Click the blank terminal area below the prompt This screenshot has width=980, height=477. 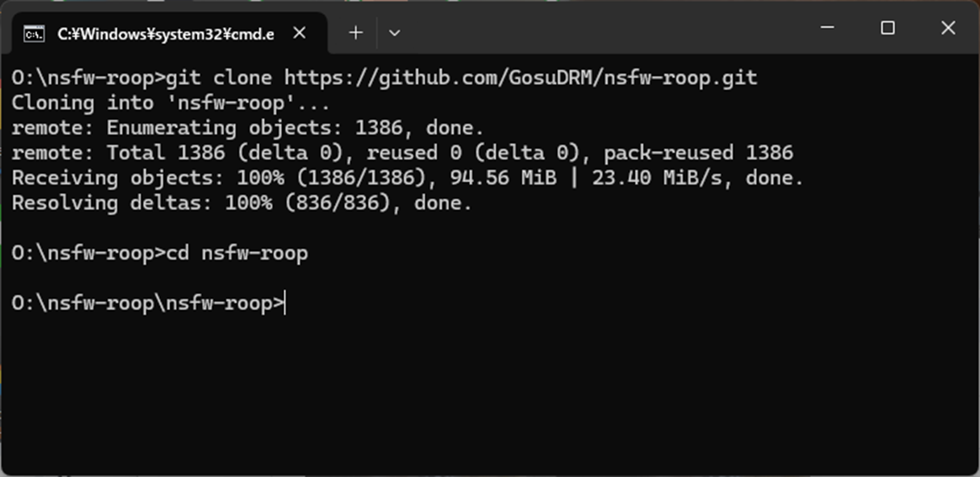point(488,388)
